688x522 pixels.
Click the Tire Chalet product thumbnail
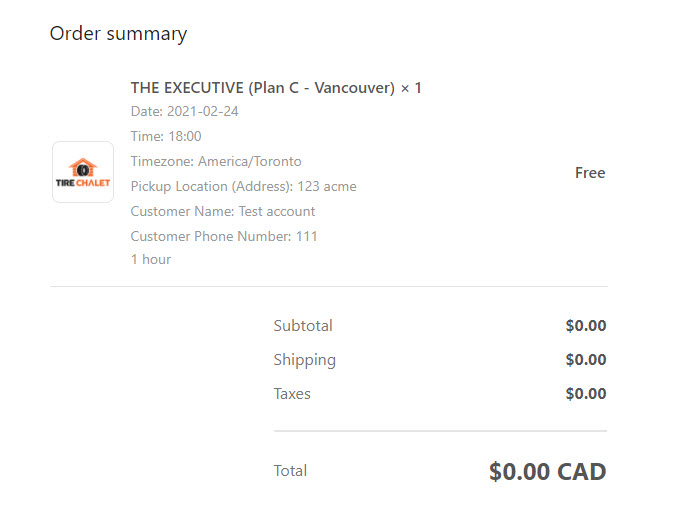coord(83,172)
